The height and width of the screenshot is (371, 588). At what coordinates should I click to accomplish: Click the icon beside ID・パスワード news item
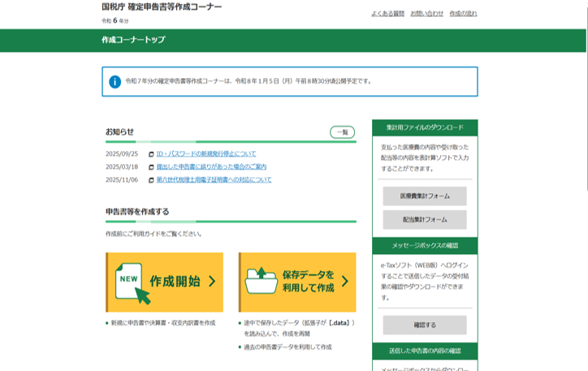pos(151,154)
